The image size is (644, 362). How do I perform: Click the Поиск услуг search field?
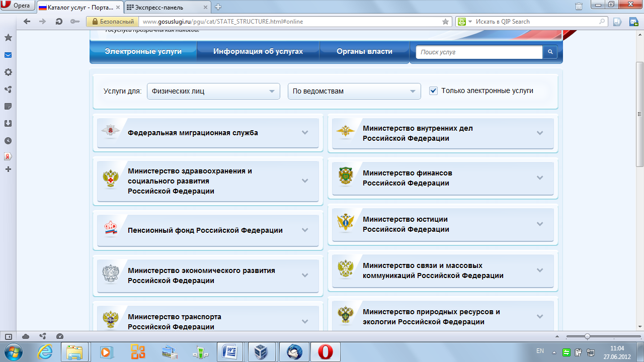click(x=479, y=52)
